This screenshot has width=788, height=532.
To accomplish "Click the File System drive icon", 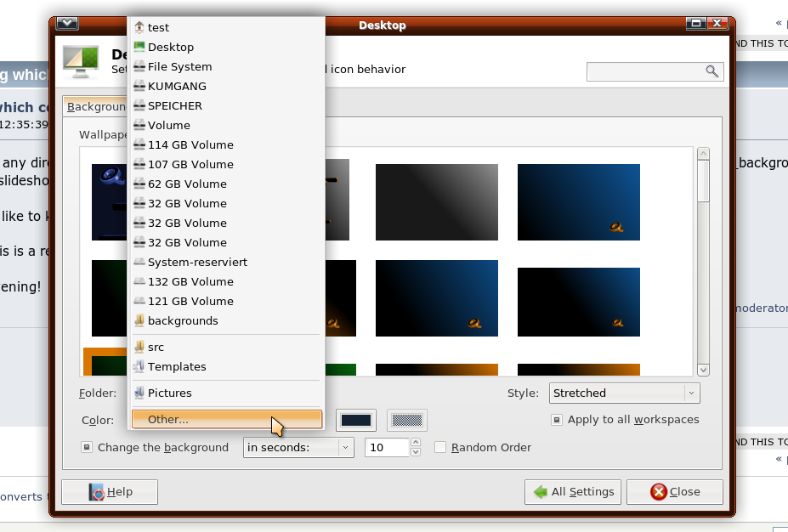I will point(139,66).
